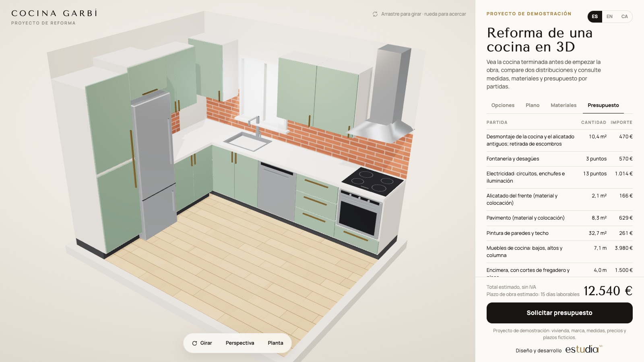Open the estudia studio logo link
This screenshot has height=362, width=644.
click(x=584, y=349)
